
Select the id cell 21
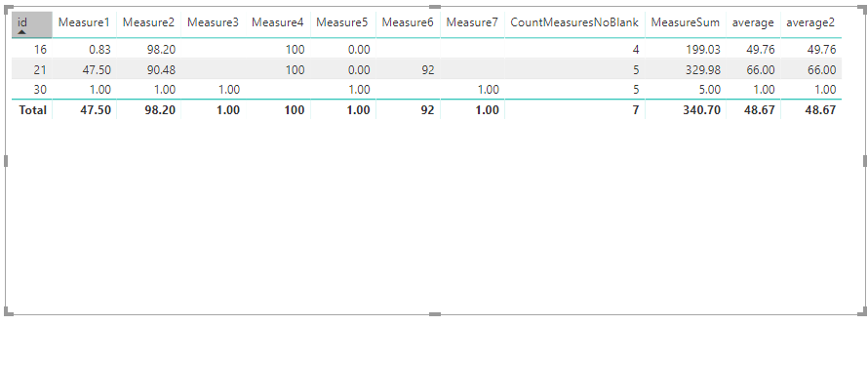[40, 70]
